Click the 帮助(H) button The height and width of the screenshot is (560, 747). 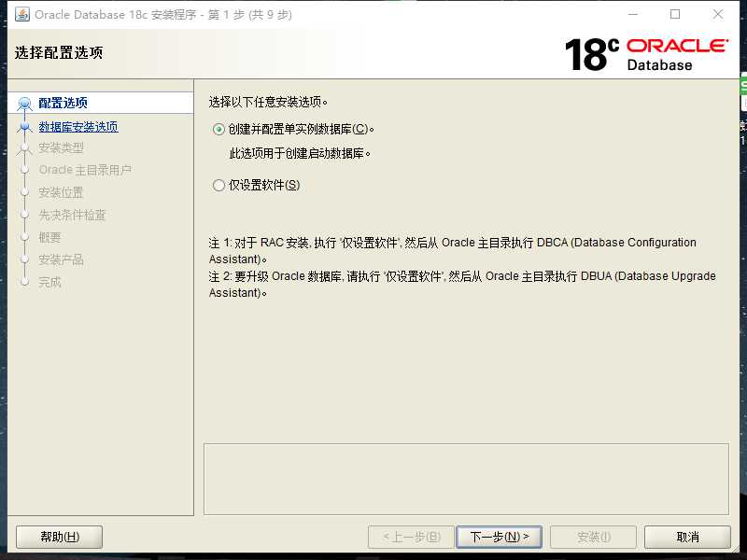(x=60, y=538)
